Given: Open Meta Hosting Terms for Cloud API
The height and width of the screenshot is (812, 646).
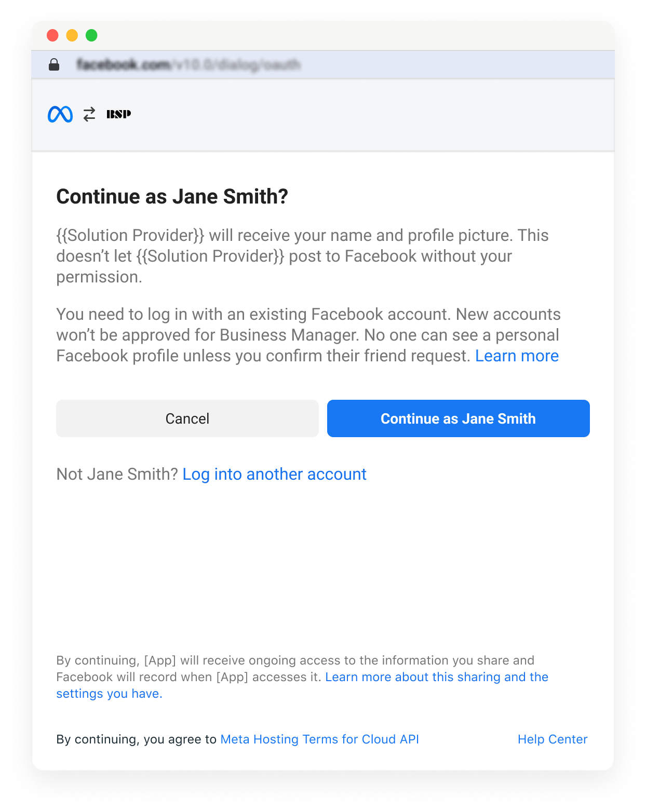Looking at the screenshot, I should click(x=320, y=739).
